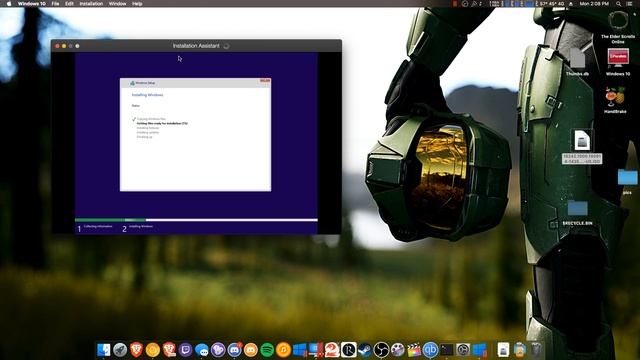The width and height of the screenshot is (640, 360).
Task: Click the menu bar clock Mon 2:08 PM
Action: pos(594,4)
